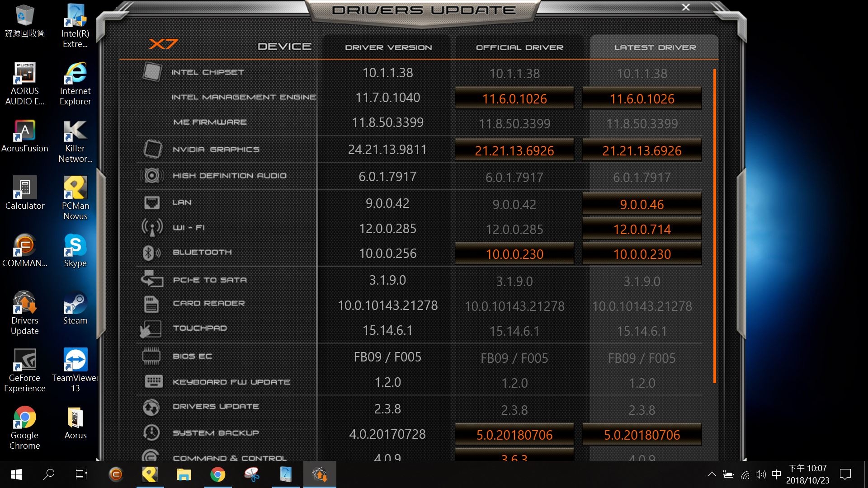Image resolution: width=868 pixels, height=488 pixels.
Task: Open Chrome from the taskbar
Action: 217,474
